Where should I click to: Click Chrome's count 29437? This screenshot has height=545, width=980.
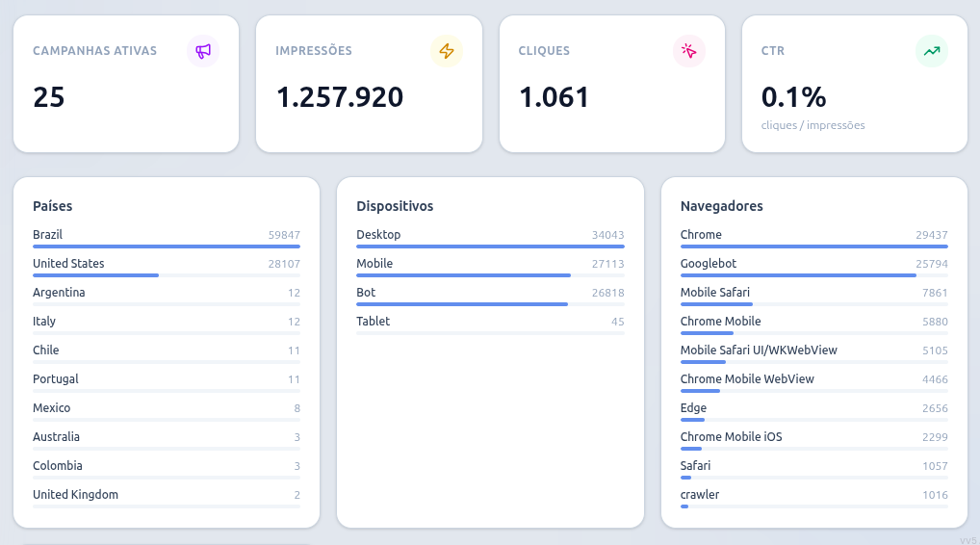[x=932, y=235]
